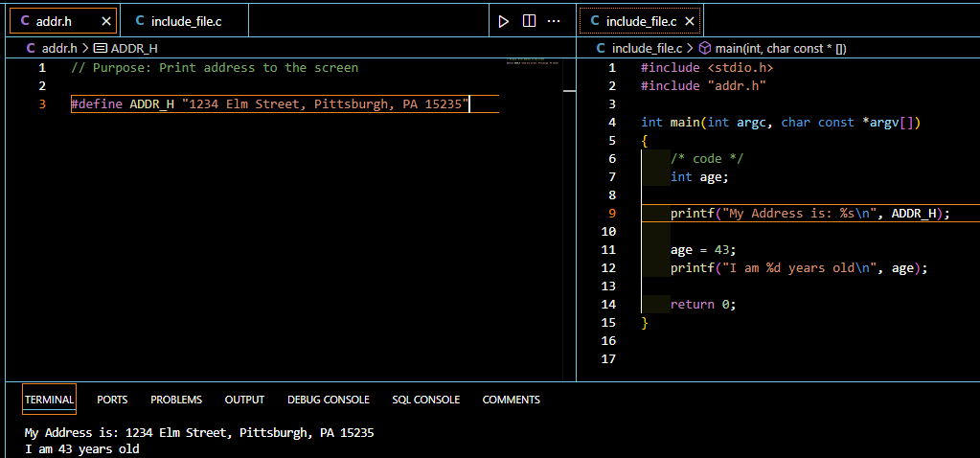Image resolution: width=980 pixels, height=458 pixels.
Task: Select the TERMINAL panel tab
Action: [x=49, y=400]
